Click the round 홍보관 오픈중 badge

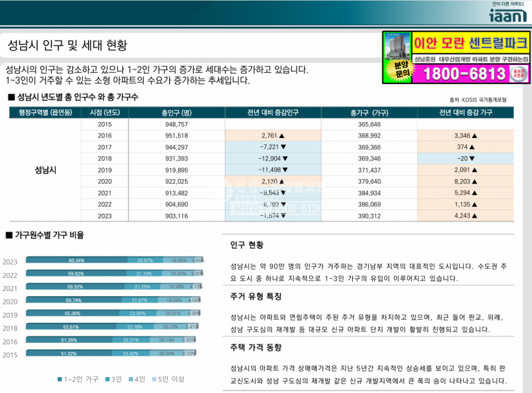519,74
